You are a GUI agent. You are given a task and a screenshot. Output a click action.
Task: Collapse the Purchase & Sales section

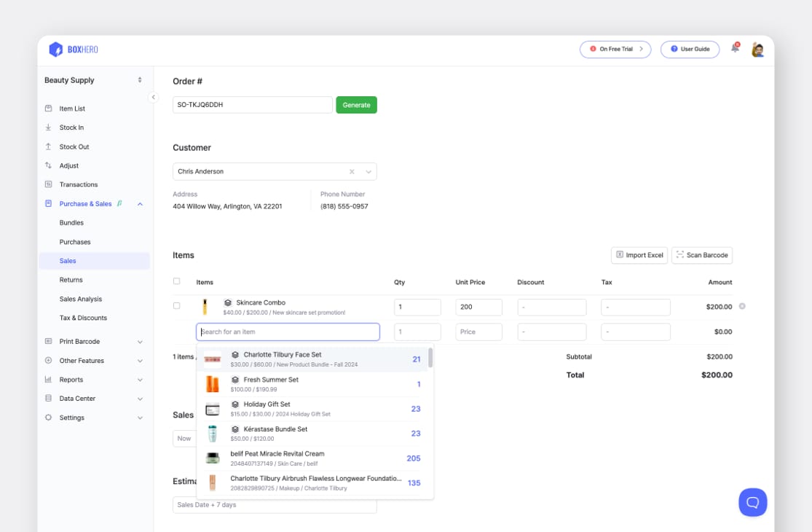pyautogui.click(x=140, y=203)
